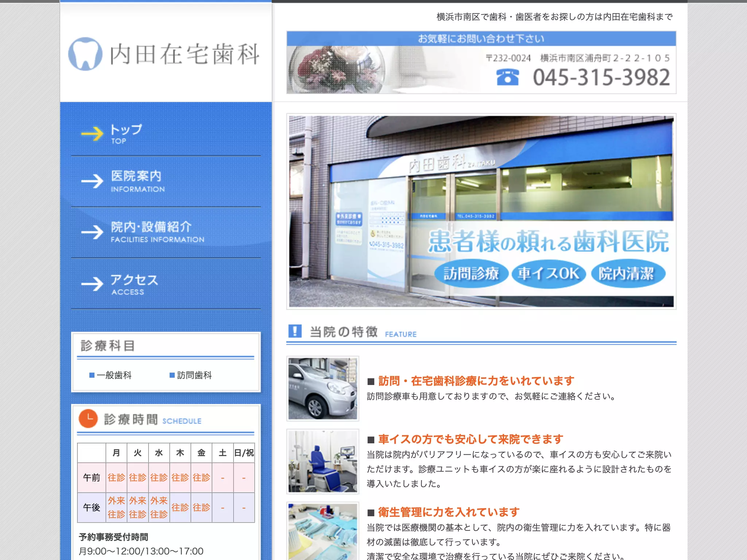
Task: Click the 午前 row header in schedule
Action: (92, 478)
